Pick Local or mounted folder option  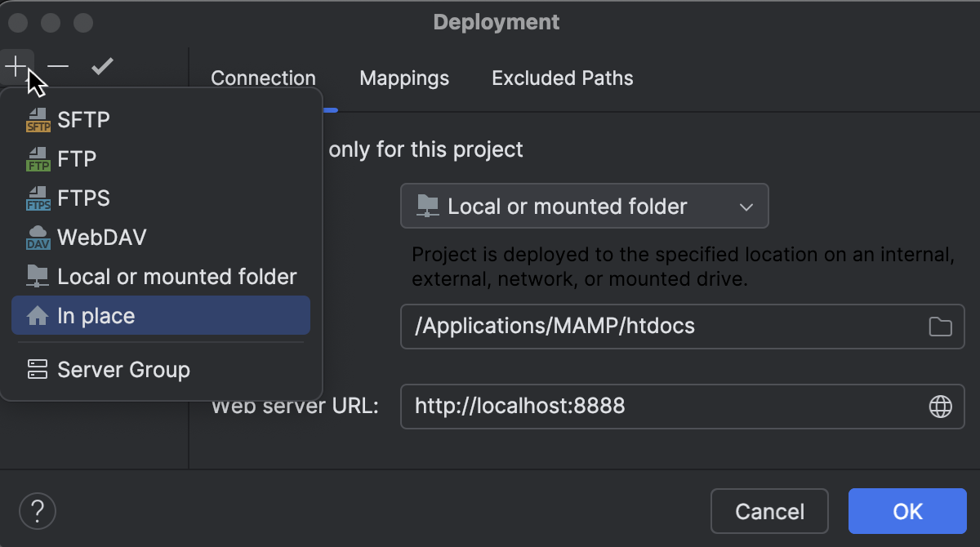point(176,276)
